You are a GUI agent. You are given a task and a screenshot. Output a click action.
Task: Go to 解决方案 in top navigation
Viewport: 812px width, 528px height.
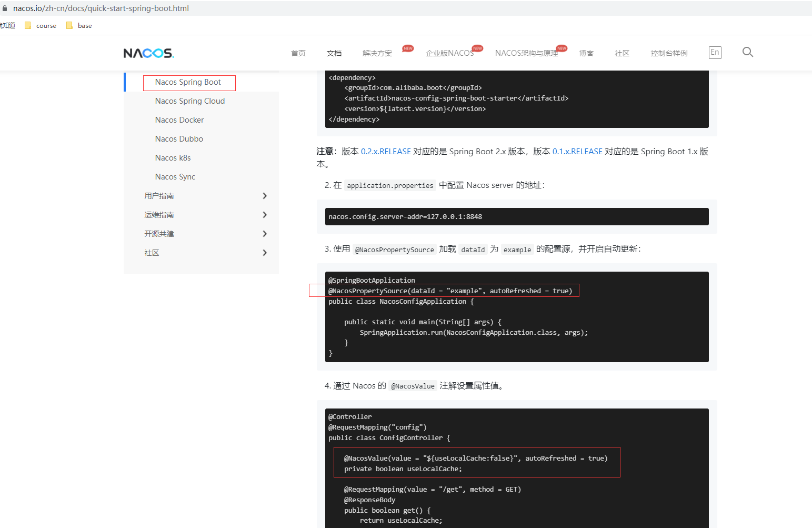(377, 53)
